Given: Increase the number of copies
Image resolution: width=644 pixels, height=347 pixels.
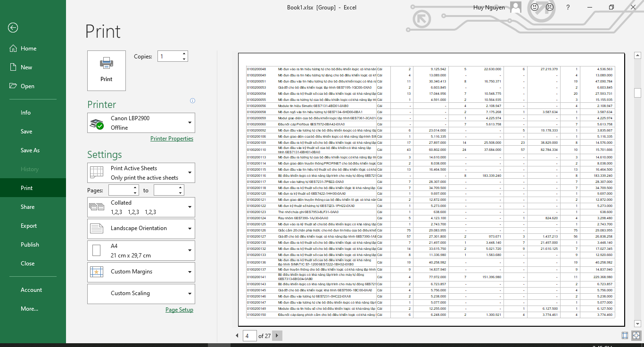Looking at the screenshot, I should tap(184, 53).
